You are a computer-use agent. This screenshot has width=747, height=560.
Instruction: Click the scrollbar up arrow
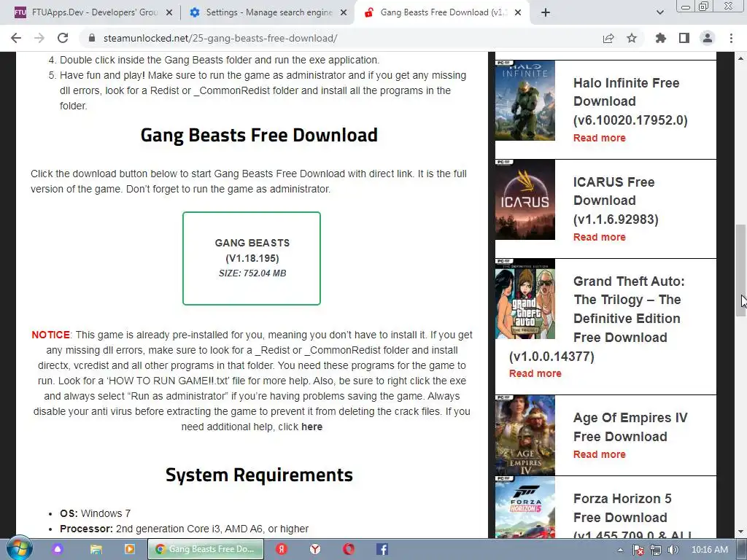(741, 58)
